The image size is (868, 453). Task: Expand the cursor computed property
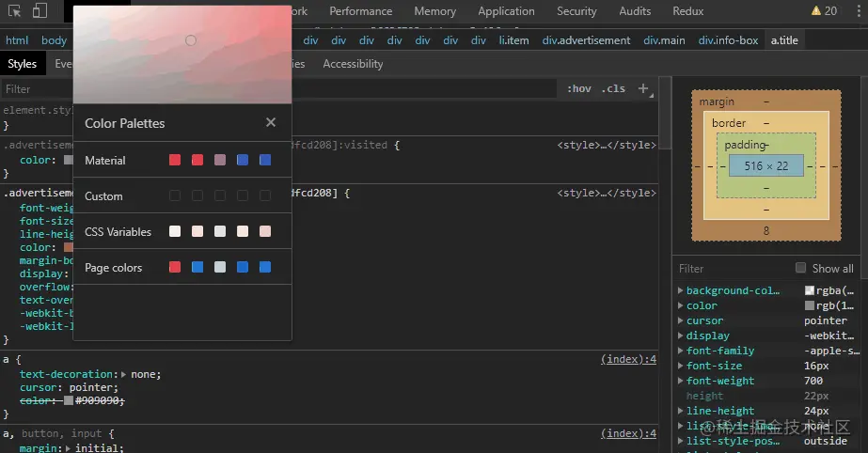(x=680, y=320)
